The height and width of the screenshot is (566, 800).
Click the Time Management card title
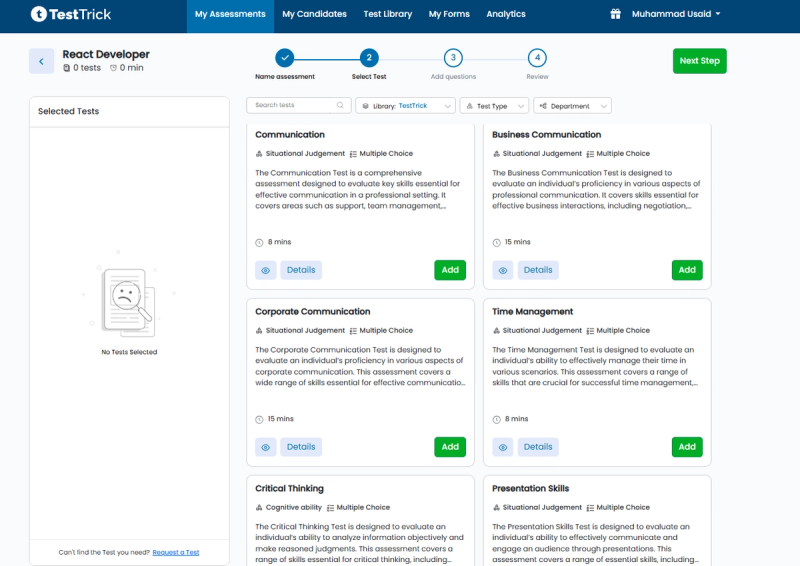[x=533, y=311]
